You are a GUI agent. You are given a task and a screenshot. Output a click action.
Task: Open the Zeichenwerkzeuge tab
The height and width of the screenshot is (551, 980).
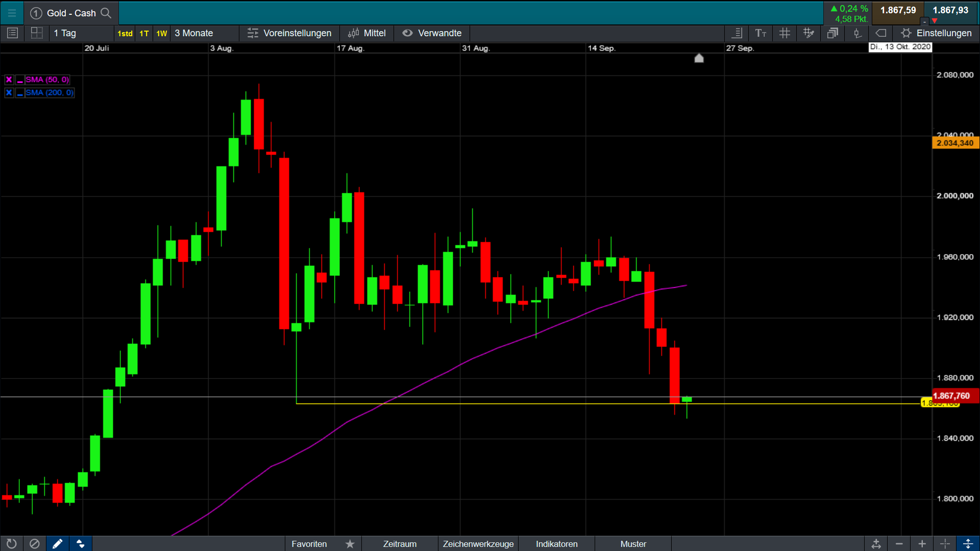coord(478,544)
